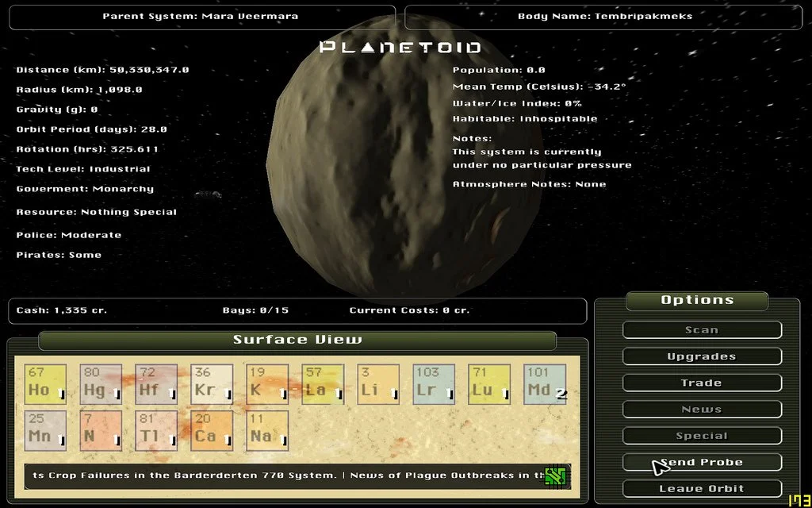Pick the Lithium (Li) element tile

tap(378, 384)
